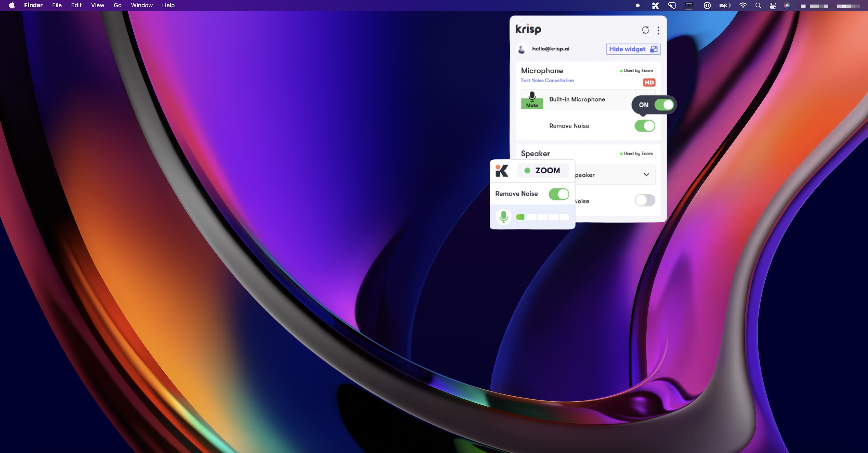Open the Window menu
Viewport: 868px width, 453px height.
(141, 5)
